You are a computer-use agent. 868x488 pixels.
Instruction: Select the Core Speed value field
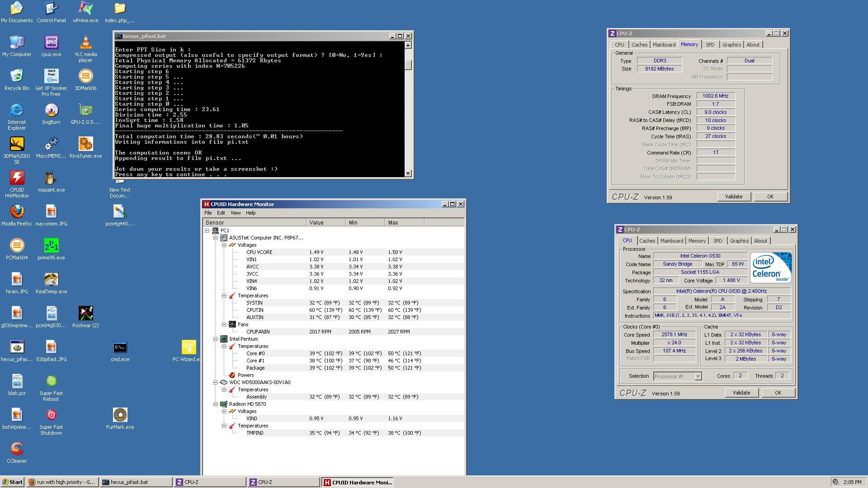click(674, 335)
